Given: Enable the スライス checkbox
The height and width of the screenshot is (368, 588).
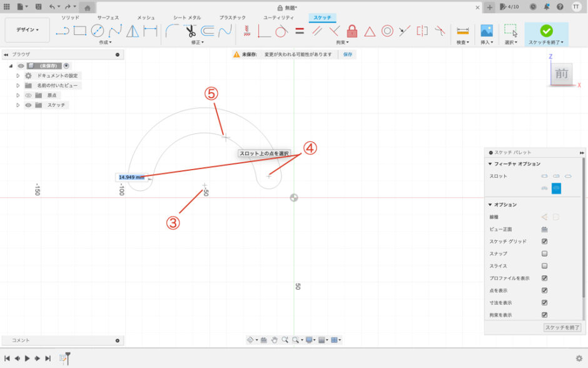Looking at the screenshot, I should click(x=544, y=266).
